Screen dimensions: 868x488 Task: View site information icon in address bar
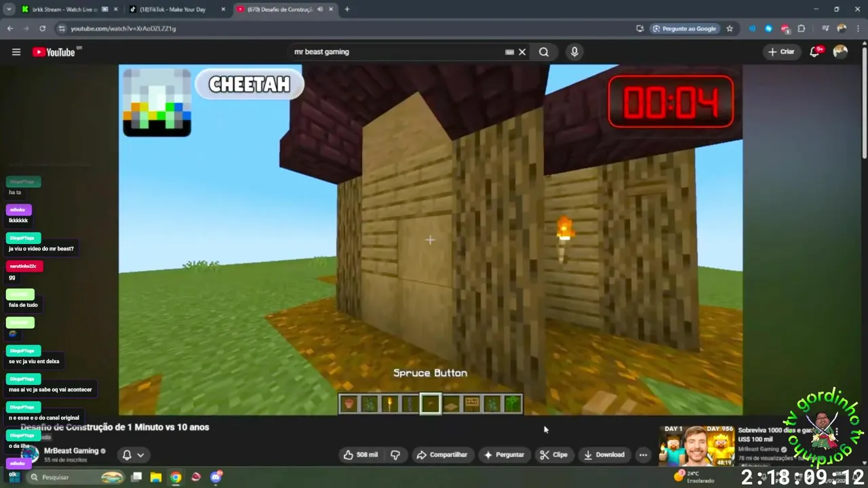(62, 28)
